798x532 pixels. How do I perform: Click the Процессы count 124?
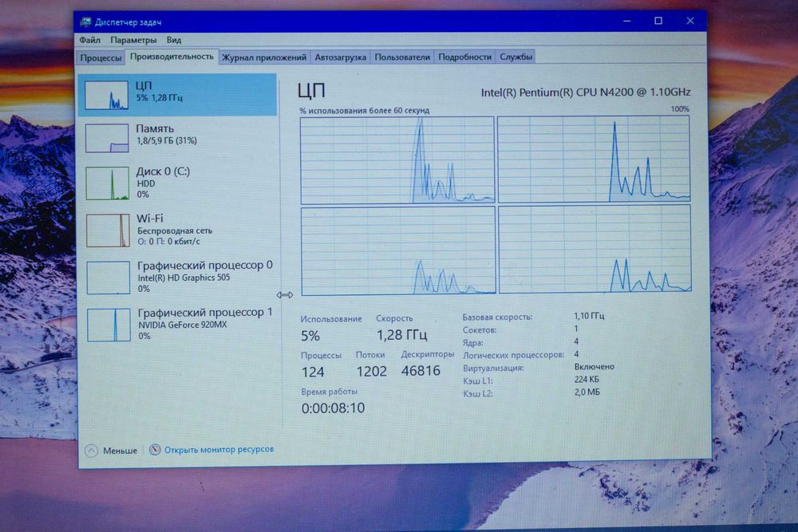(313, 372)
